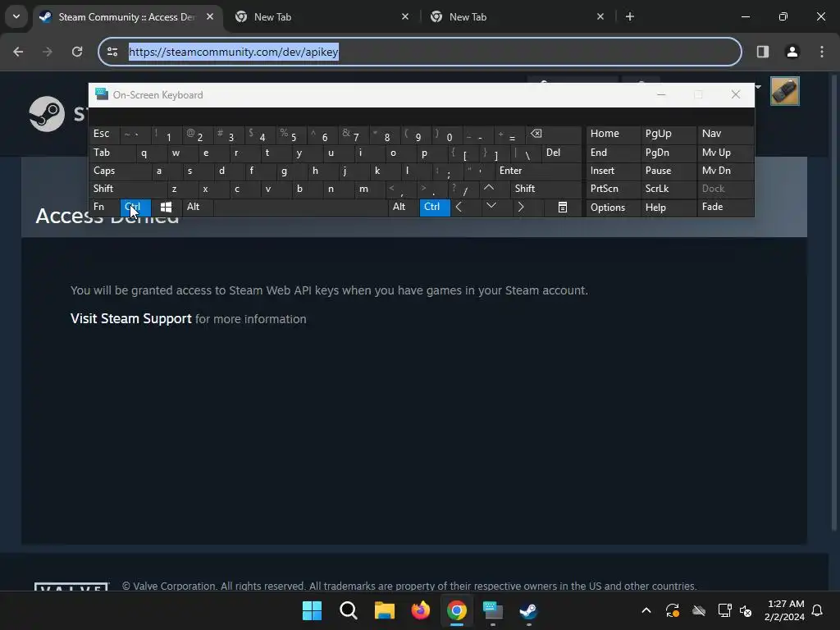Toggle the left Alt key
Image resolution: width=840 pixels, height=630 pixels.
click(197, 207)
